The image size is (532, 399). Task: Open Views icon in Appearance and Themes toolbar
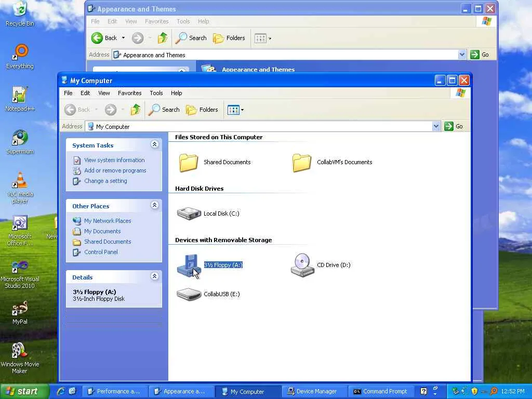[260, 38]
